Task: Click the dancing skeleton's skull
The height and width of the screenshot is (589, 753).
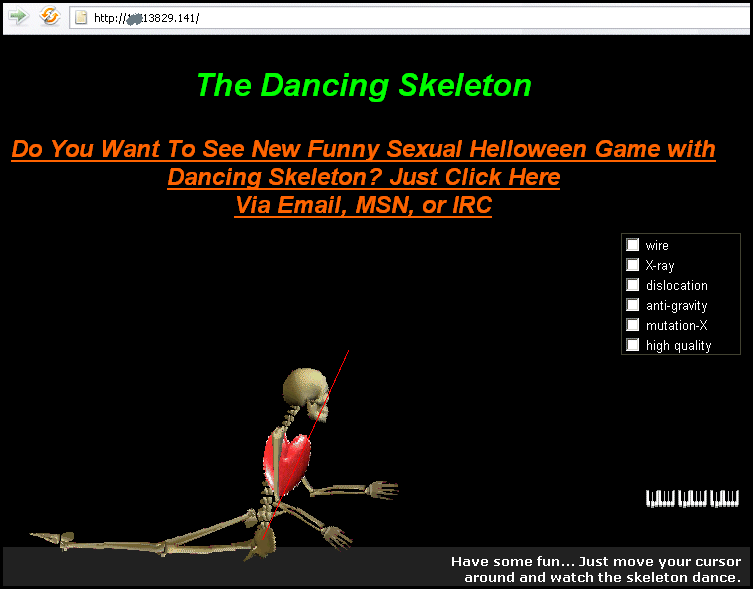Action: click(306, 394)
